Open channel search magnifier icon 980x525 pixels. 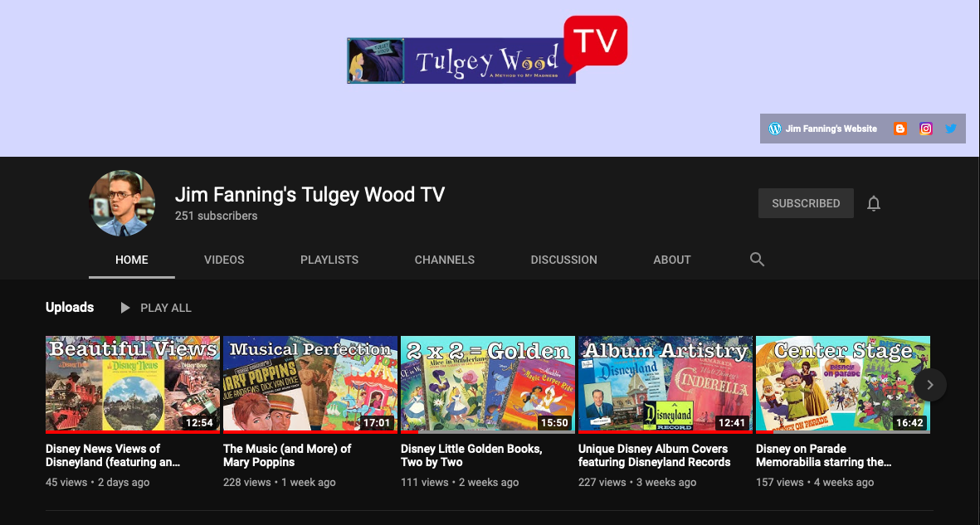pos(757,260)
